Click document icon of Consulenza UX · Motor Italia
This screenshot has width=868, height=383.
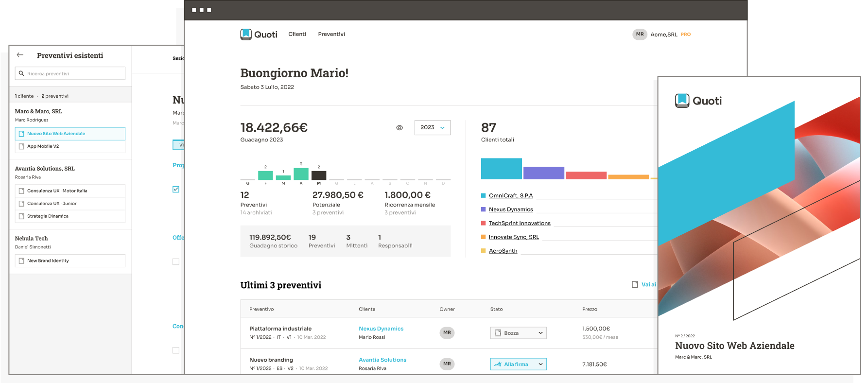pos(21,191)
